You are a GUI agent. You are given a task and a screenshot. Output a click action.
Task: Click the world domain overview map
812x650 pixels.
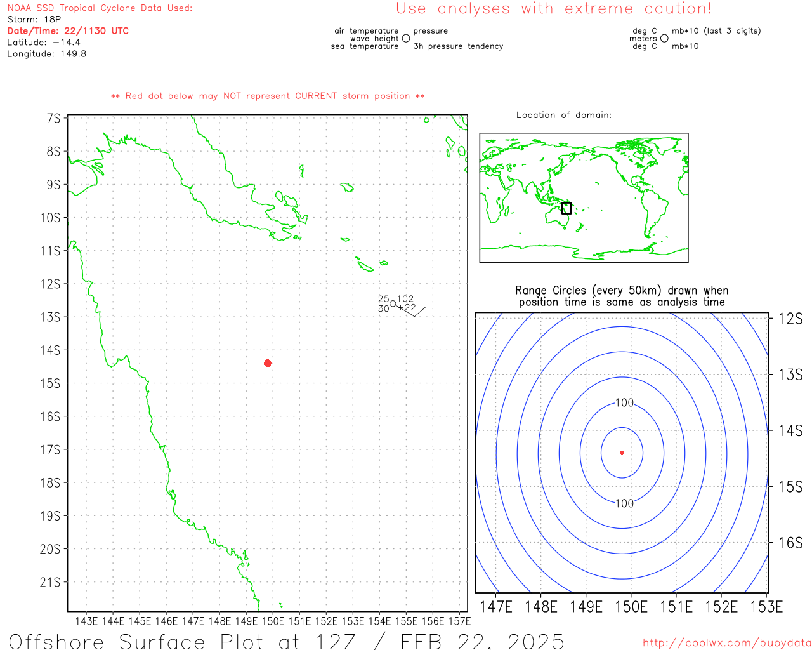pyautogui.click(x=584, y=197)
